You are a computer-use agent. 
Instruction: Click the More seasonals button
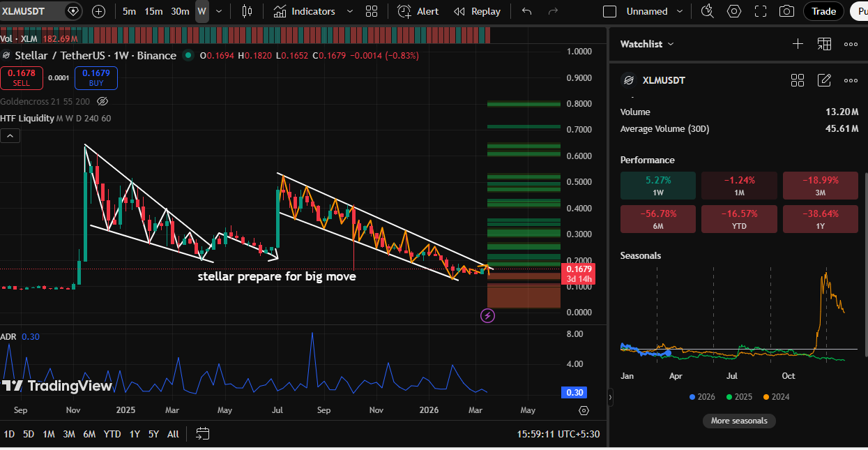coord(739,421)
